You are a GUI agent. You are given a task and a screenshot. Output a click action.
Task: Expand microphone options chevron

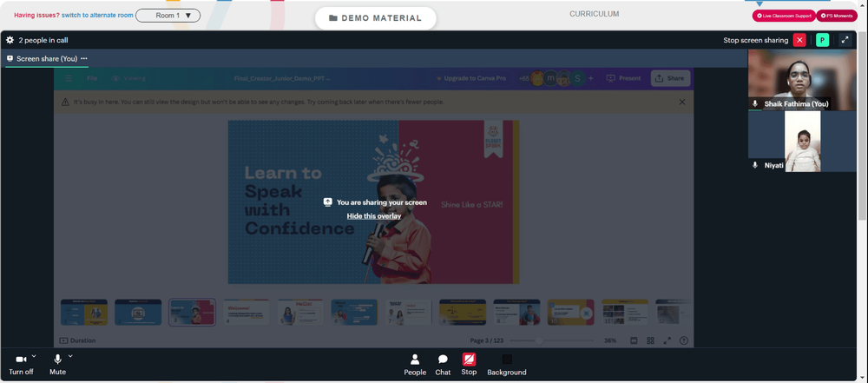click(x=70, y=356)
